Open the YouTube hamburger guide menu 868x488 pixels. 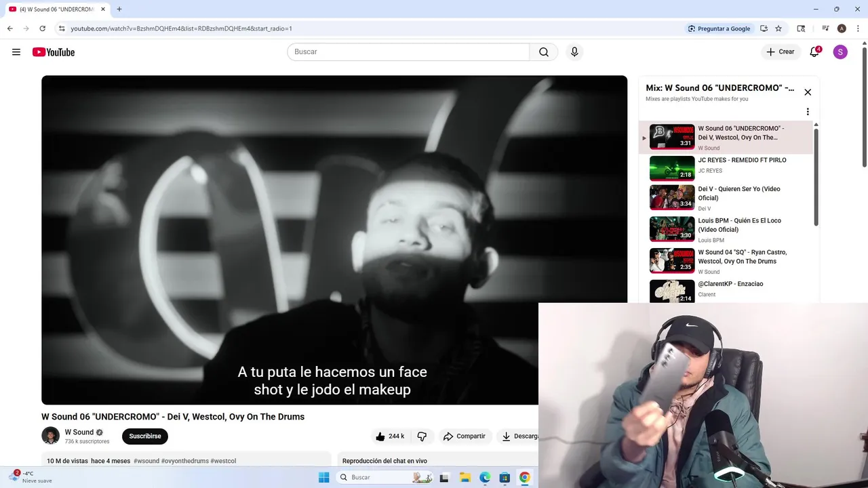[16, 52]
